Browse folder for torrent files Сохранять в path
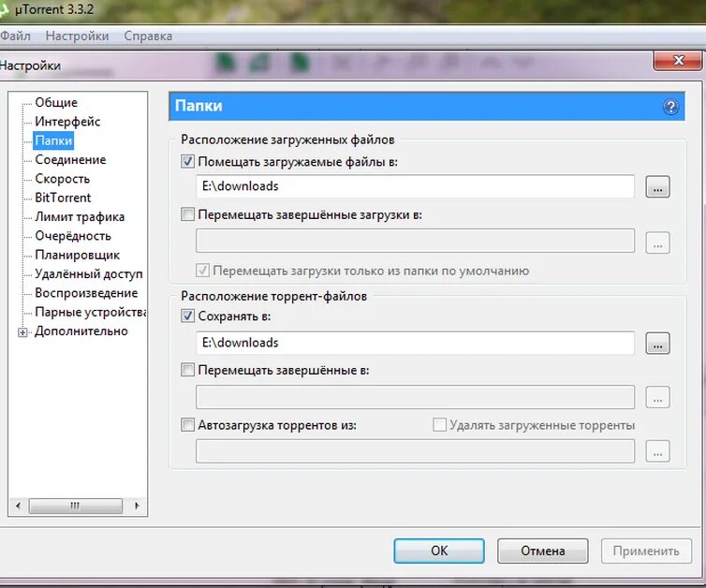 [657, 343]
